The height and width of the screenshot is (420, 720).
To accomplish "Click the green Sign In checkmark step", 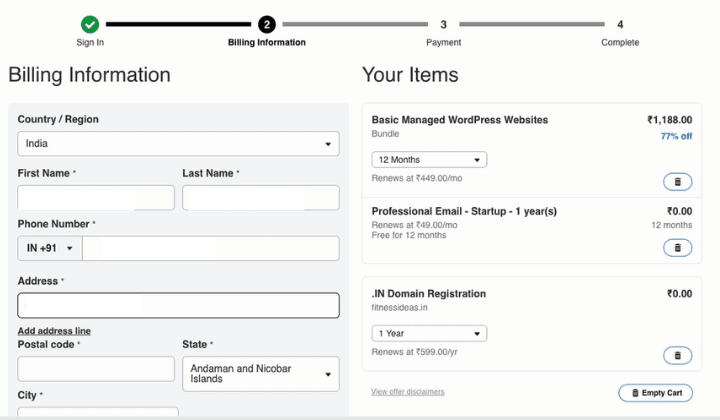I will pos(90,24).
